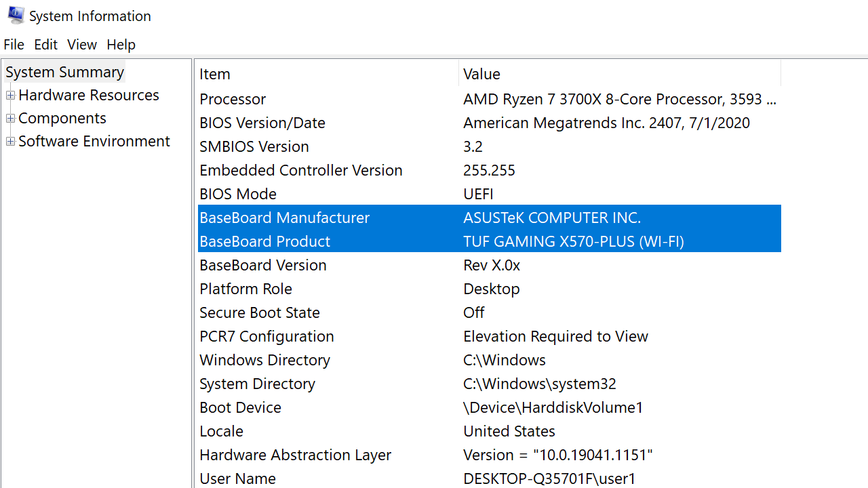
Task: Click the ASUSTeK COMPUTER INC. value
Action: point(552,218)
